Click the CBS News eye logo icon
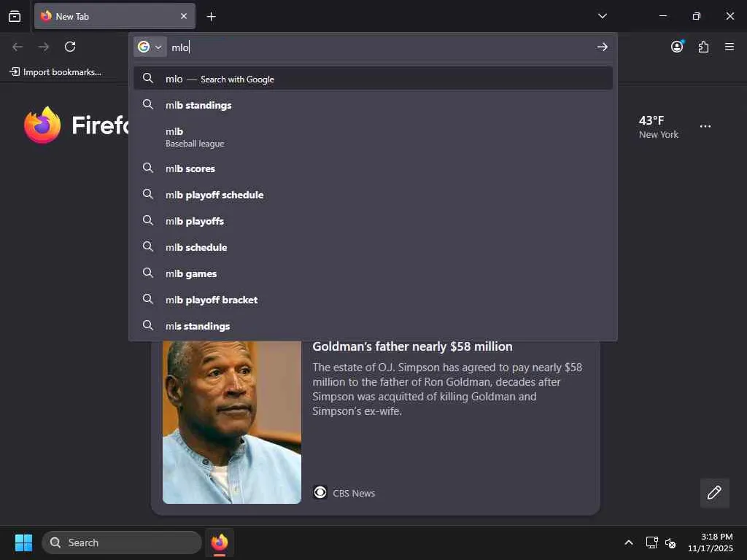Screen dimensions: 747x560 320,492
